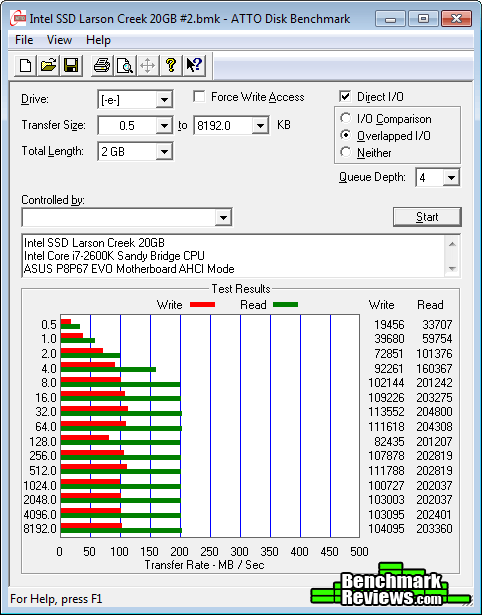Print results using the printer icon

pyautogui.click(x=102, y=65)
